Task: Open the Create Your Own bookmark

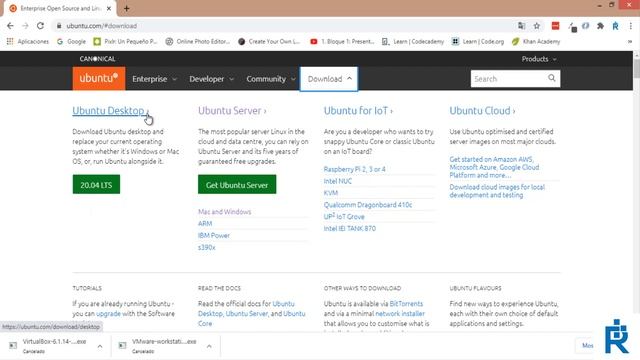Action: point(269,41)
